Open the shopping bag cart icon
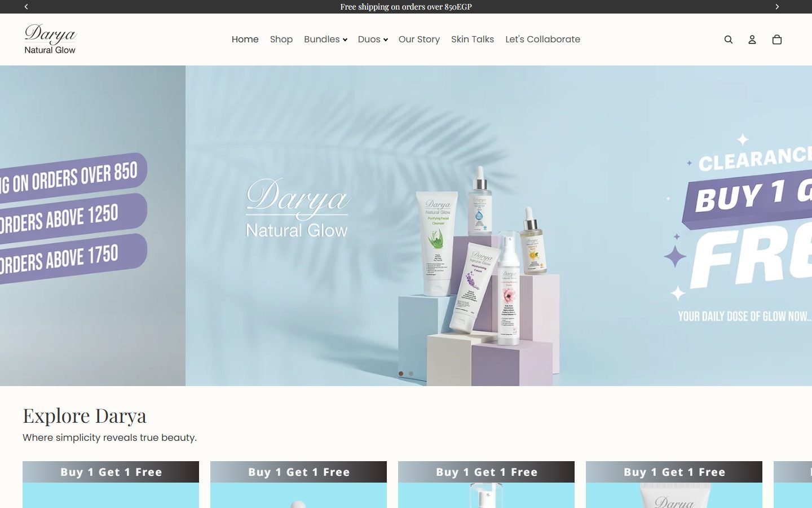Screen dimensions: 812x508 click(x=777, y=40)
